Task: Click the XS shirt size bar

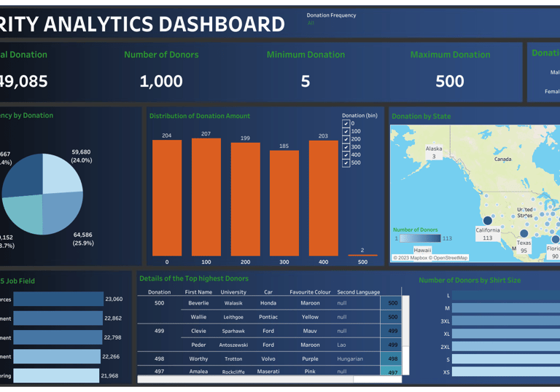Action: (506, 372)
